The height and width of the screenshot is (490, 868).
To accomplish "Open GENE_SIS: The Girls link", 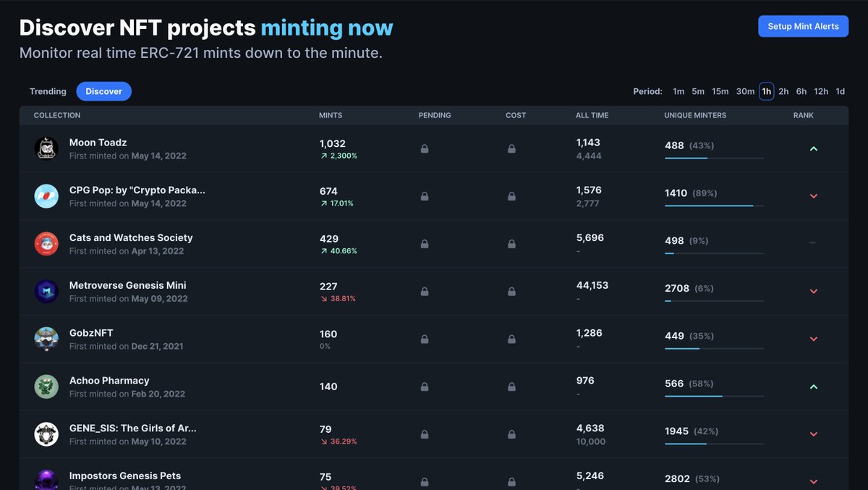I will [x=133, y=428].
